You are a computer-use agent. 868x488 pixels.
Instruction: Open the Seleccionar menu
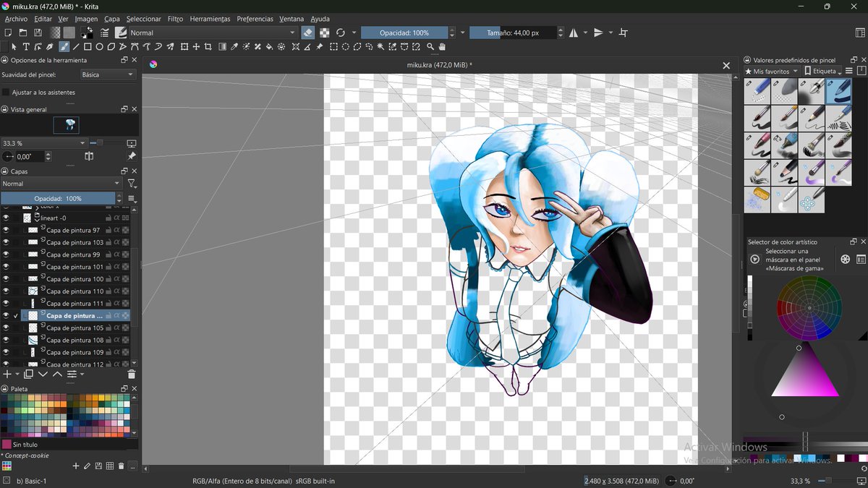(x=144, y=19)
